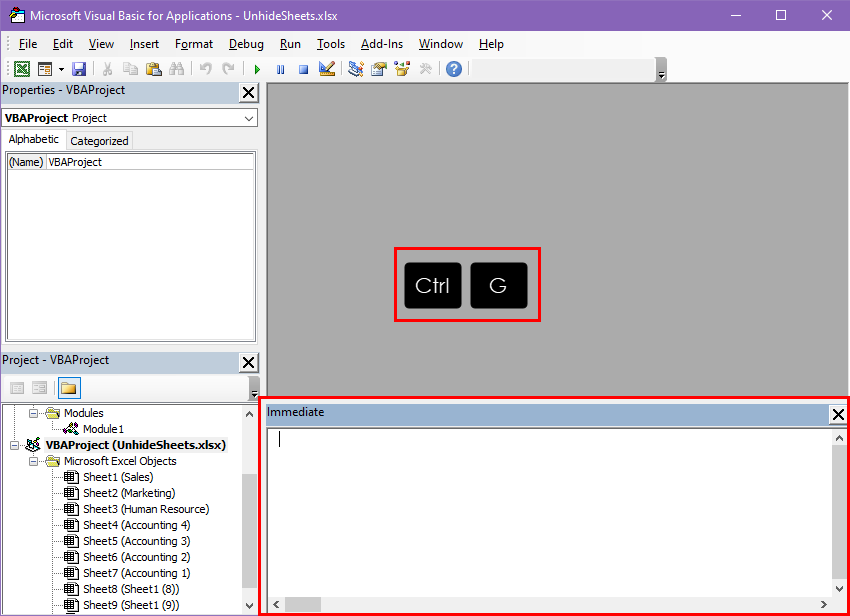Viewport: 850px width, 616px height.
Task: Close the Project - VBAProject panel
Action: tap(248, 363)
